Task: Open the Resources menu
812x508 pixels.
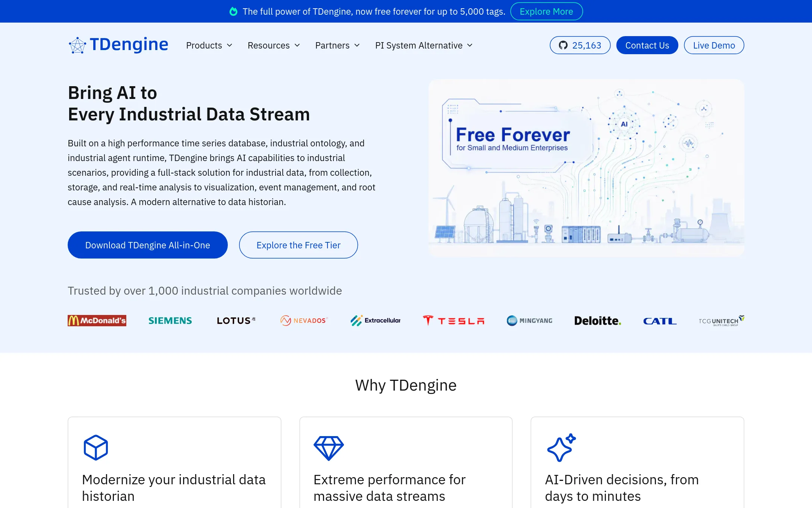Action: (x=274, y=46)
